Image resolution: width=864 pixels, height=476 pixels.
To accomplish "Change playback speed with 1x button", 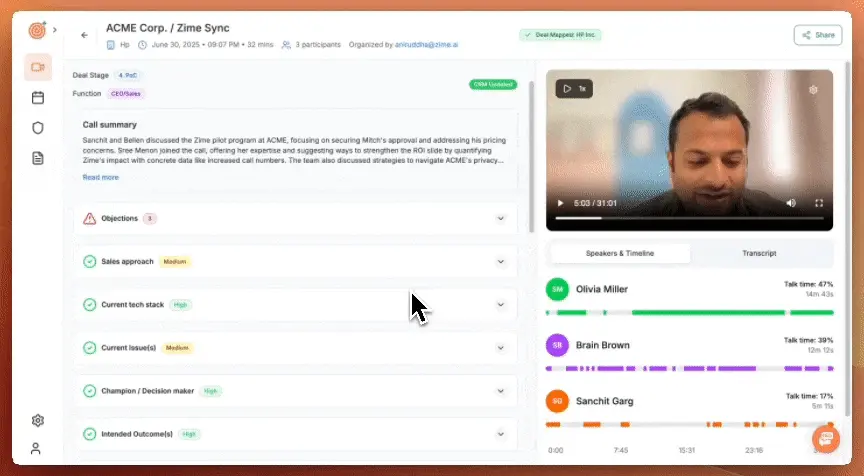I will (574, 89).
